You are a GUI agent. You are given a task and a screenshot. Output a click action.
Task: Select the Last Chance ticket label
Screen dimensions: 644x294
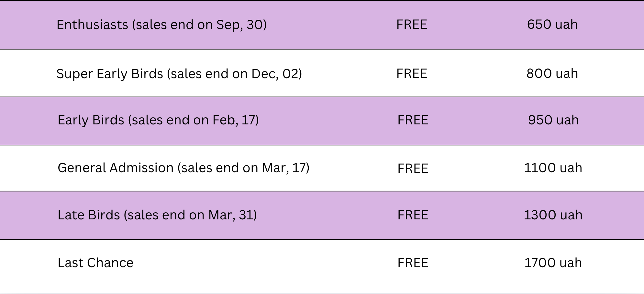[x=95, y=263]
